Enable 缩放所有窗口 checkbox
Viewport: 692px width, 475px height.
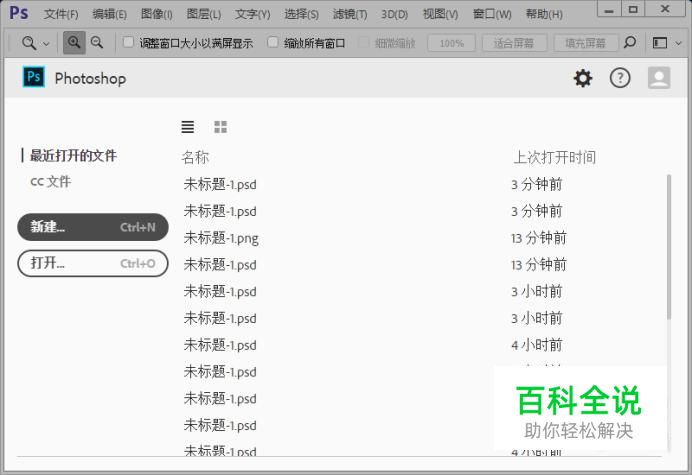click(x=273, y=42)
